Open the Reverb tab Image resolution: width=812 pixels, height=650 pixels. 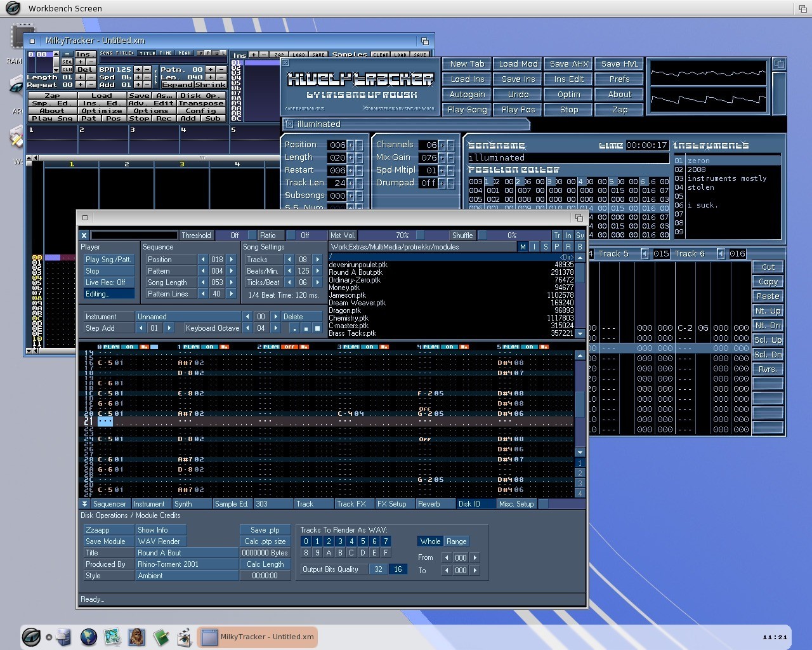click(x=435, y=504)
